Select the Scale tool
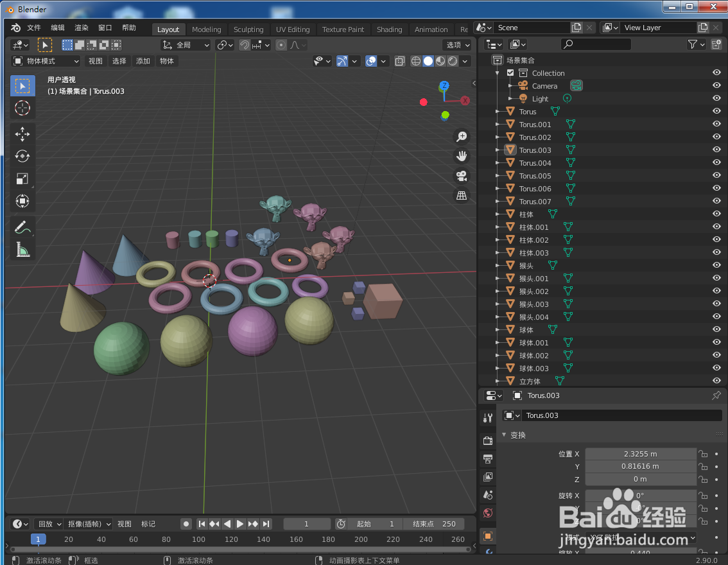728x565 pixels. coord(22,178)
